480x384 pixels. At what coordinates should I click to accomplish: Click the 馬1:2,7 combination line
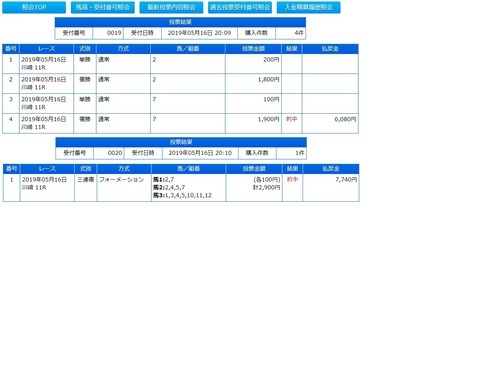(x=163, y=180)
